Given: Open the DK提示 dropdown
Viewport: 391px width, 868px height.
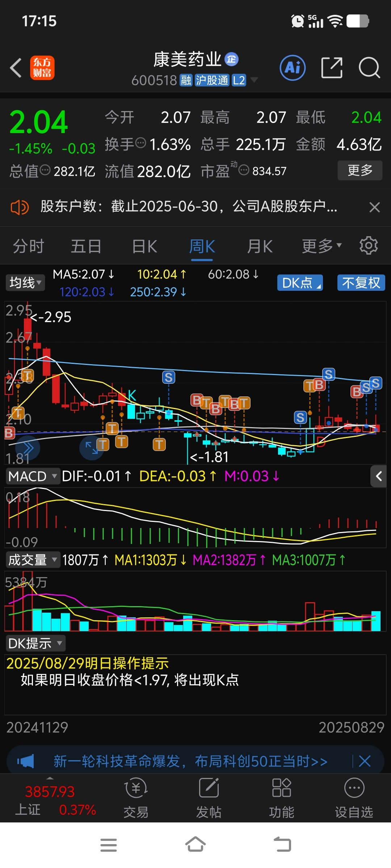Looking at the screenshot, I should tap(35, 644).
